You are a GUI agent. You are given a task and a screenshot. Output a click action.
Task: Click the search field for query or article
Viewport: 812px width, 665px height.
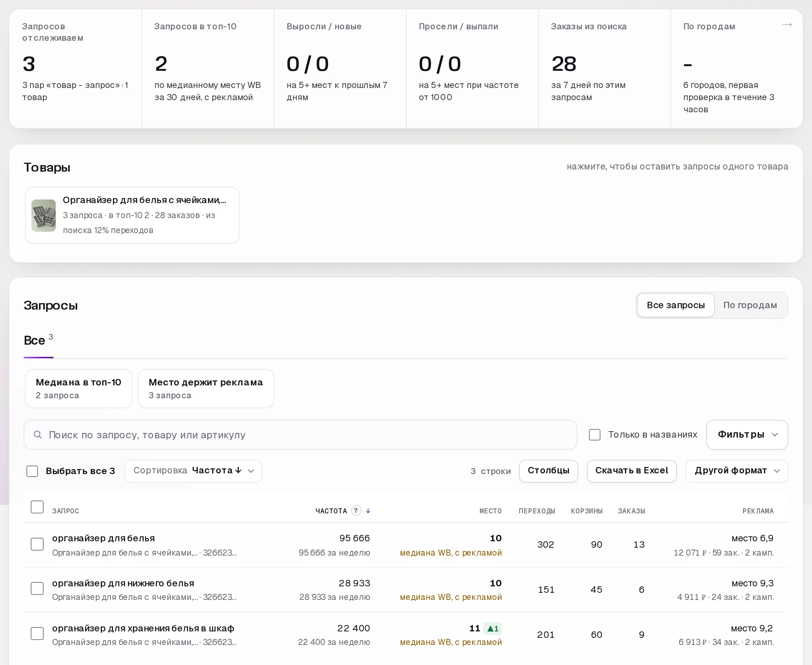point(301,435)
